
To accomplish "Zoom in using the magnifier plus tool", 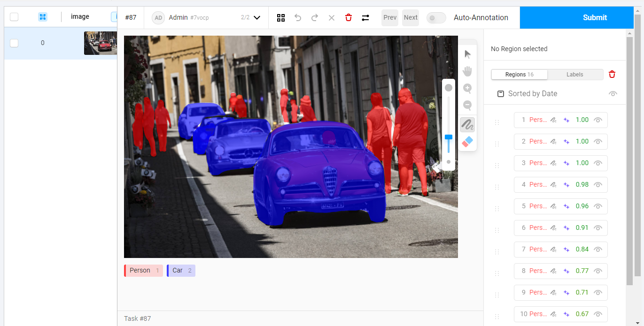I will [x=467, y=88].
